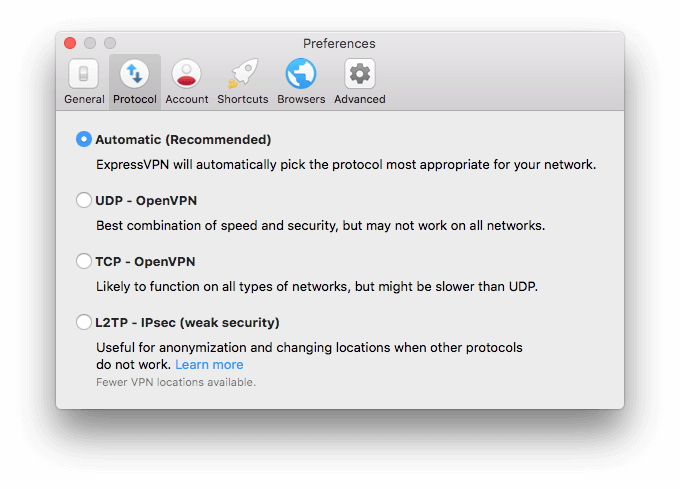Click the Preferences window title

tap(339, 43)
